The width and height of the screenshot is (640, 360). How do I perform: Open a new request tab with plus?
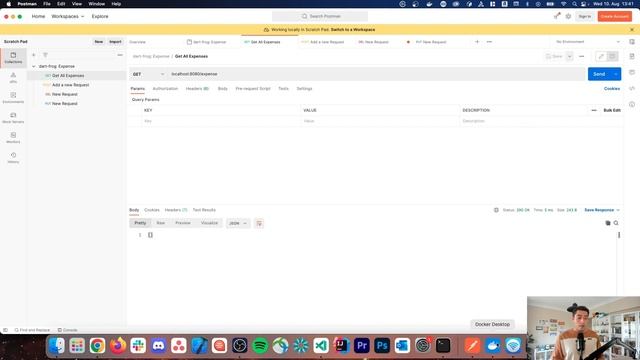477,42
